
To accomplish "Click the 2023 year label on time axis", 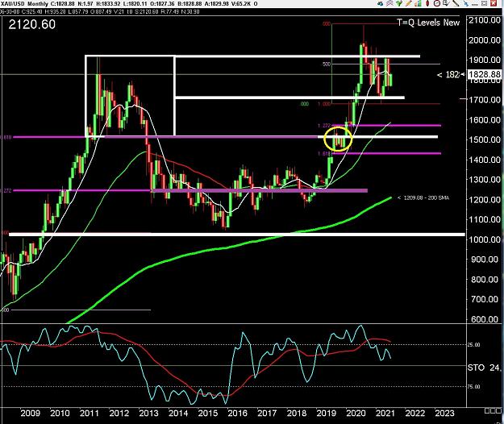I will pos(444,413).
